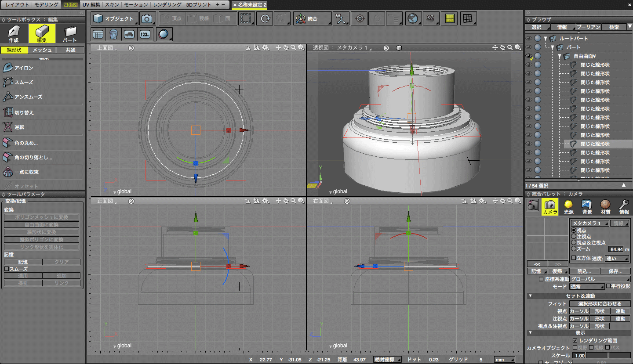Toggle the 平行投影 parallel projection checkbox
633x364 pixels.
pos(608,286)
